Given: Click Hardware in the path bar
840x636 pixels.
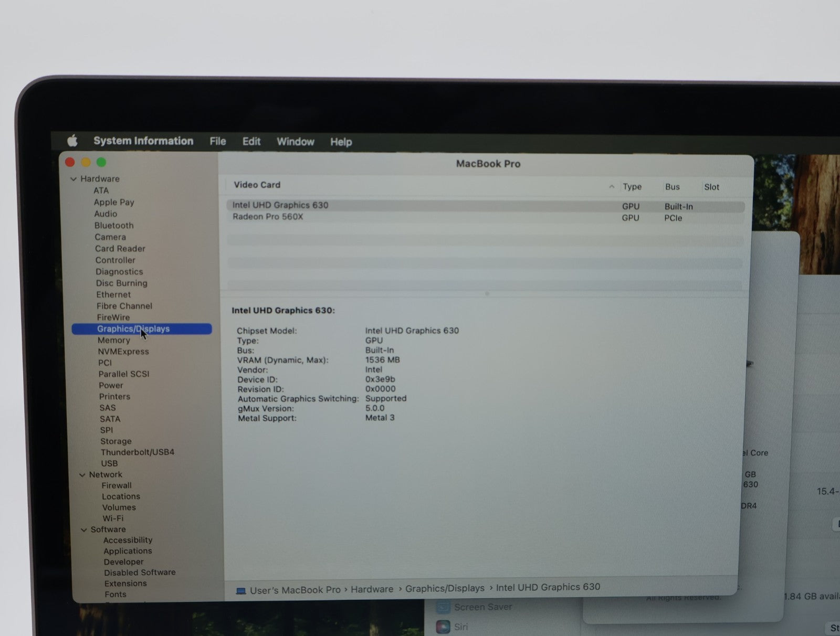Looking at the screenshot, I should 372,589.
